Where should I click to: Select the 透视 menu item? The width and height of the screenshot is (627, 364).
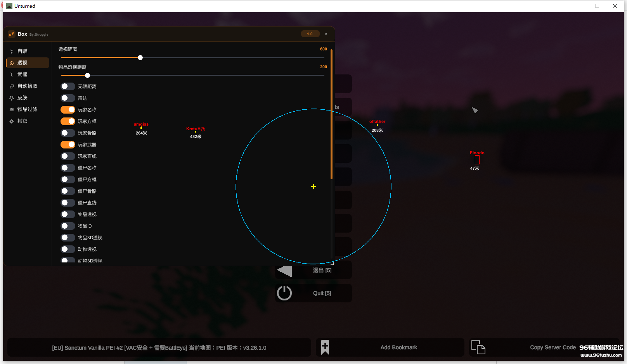[28, 63]
